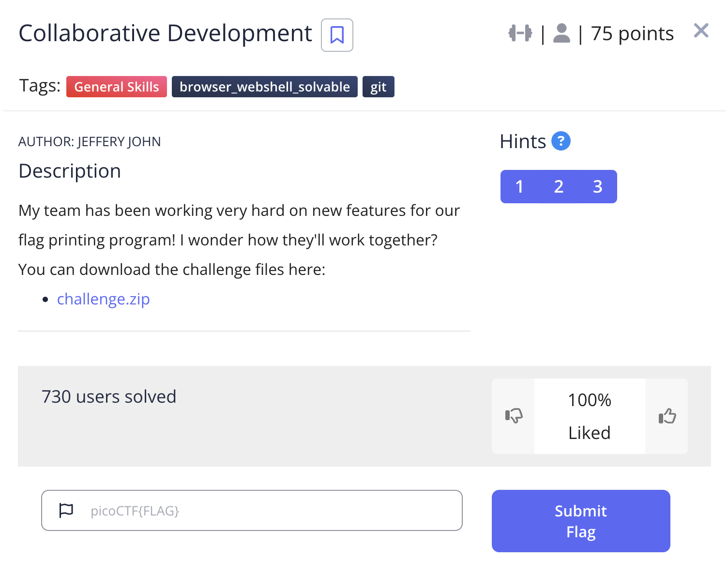Click the dumbbell difficulty icon
The image size is (728, 575).
(x=520, y=33)
